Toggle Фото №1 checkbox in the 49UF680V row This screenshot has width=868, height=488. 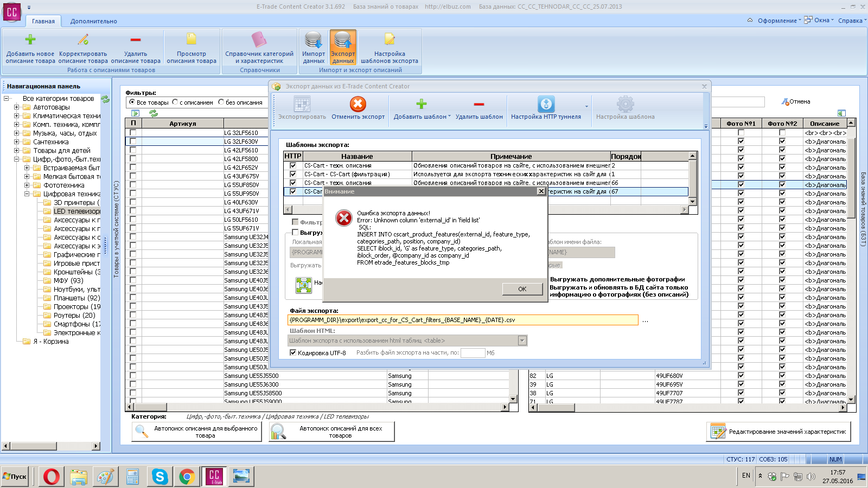coord(741,376)
